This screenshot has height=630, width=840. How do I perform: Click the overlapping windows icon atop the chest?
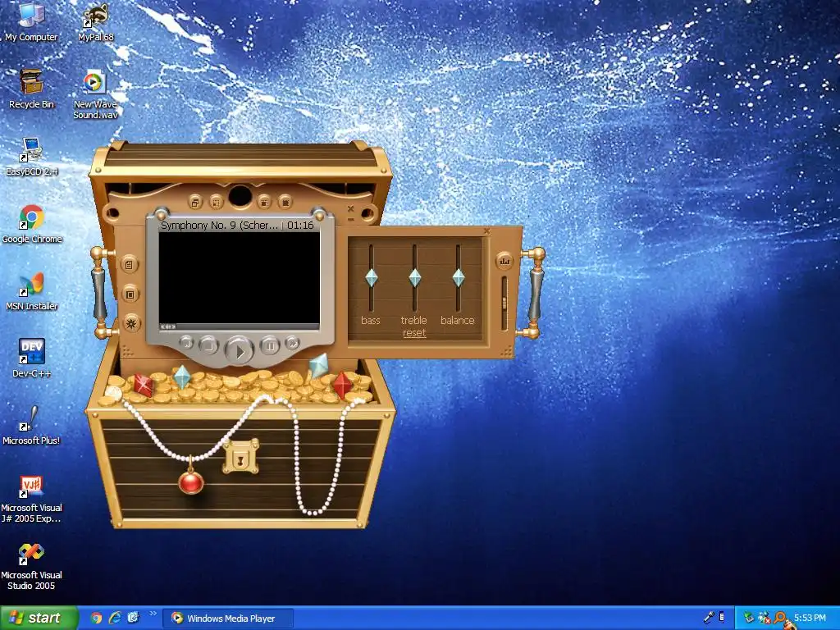pyautogui.click(x=195, y=202)
